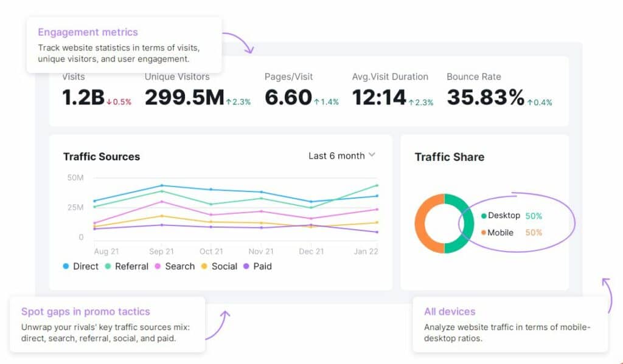Select the green Desktop legend dot
This screenshot has width=623, height=364.
click(x=484, y=216)
